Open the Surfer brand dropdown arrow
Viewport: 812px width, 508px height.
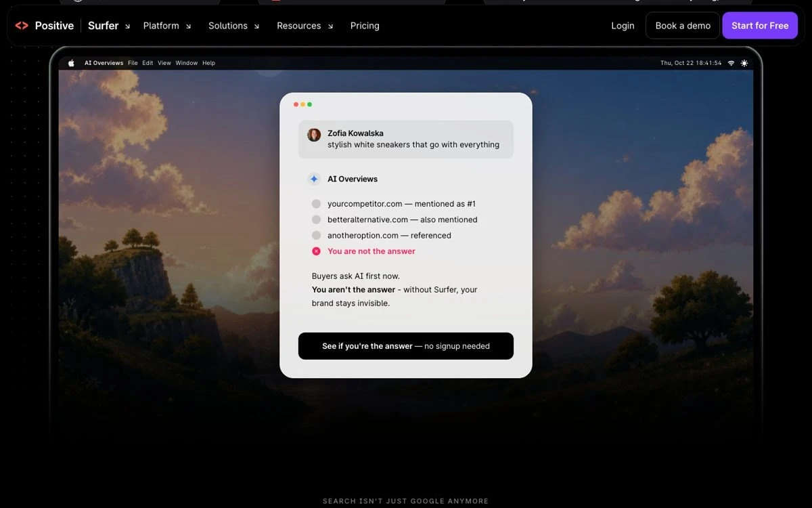pyautogui.click(x=127, y=27)
